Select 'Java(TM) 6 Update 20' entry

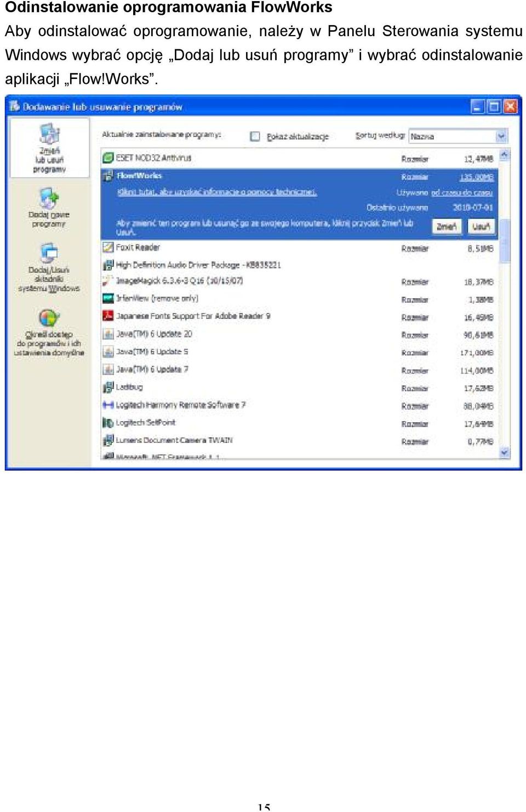pyautogui.click(x=300, y=334)
